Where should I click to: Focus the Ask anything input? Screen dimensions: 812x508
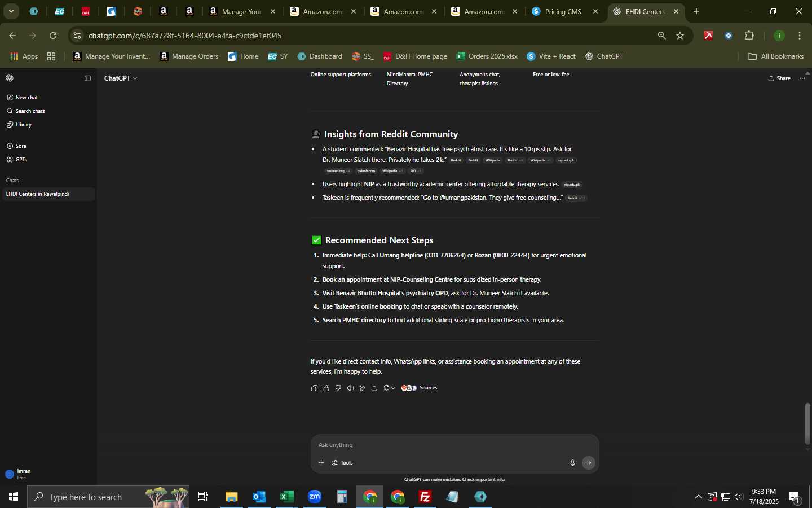click(454, 445)
